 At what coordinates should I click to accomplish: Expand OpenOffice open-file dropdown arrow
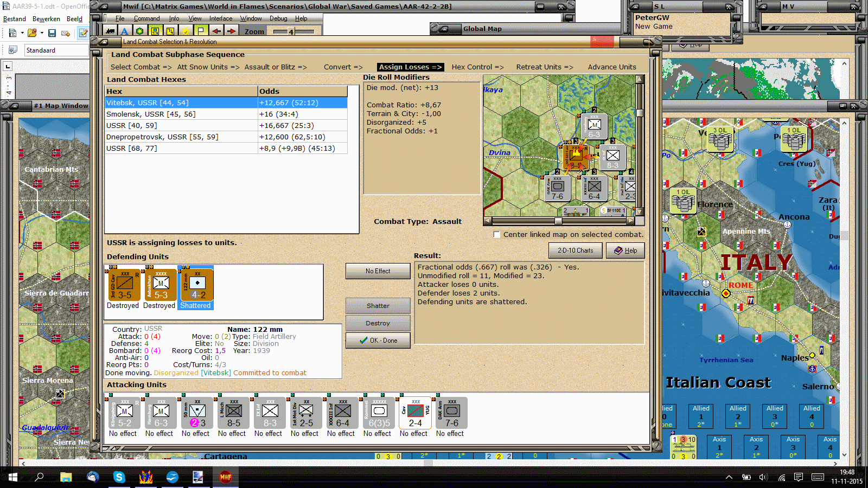click(41, 33)
